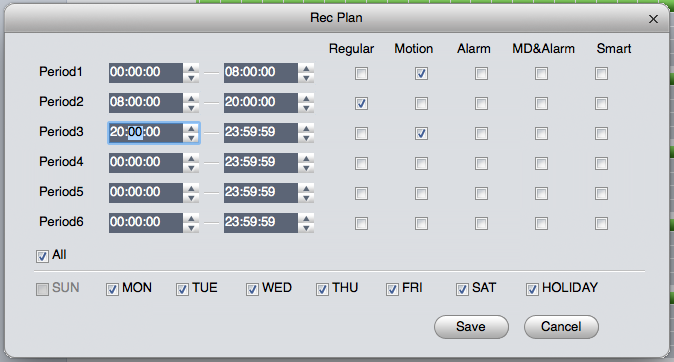Click up arrow on Period6 end time
This screenshot has height=362, width=674.
click(x=306, y=218)
